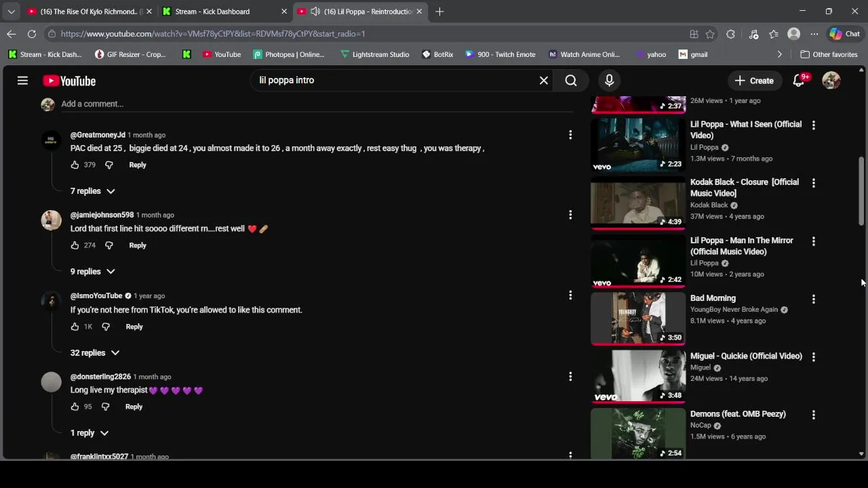This screenshot has height=488, width=868.
Task: Open the Photopea bookmark
Action: (x=289, y=54)
